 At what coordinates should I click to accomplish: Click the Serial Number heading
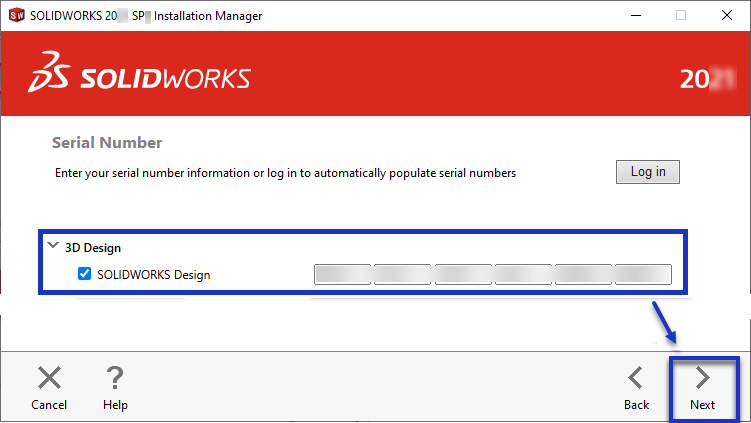(x=107, y=143)
